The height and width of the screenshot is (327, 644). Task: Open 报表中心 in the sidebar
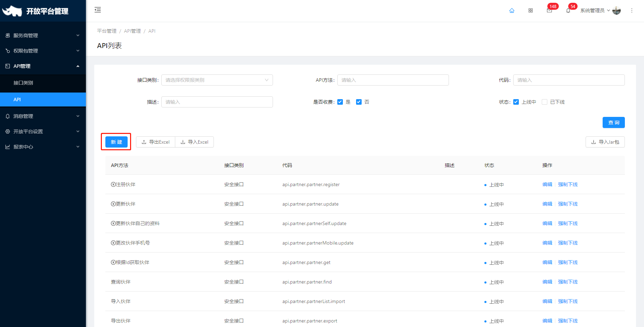[43, 147]
